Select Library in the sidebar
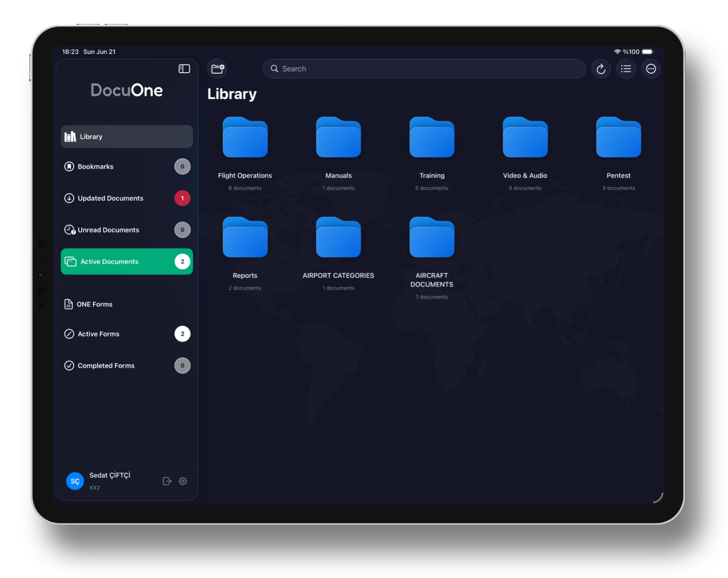The image size is (728, 578). point(127,137)
